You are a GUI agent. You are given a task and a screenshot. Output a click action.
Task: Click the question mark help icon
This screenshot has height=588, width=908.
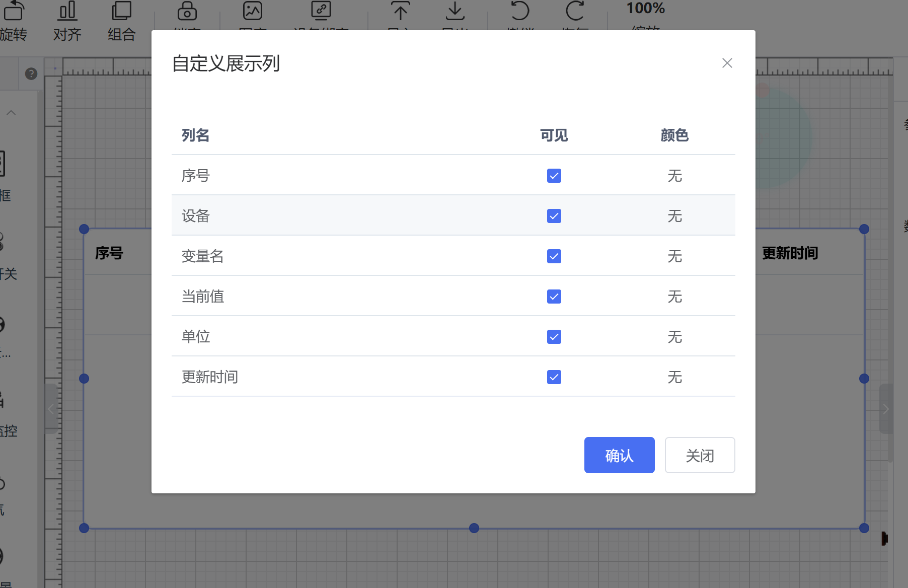(x=31, y=74)
